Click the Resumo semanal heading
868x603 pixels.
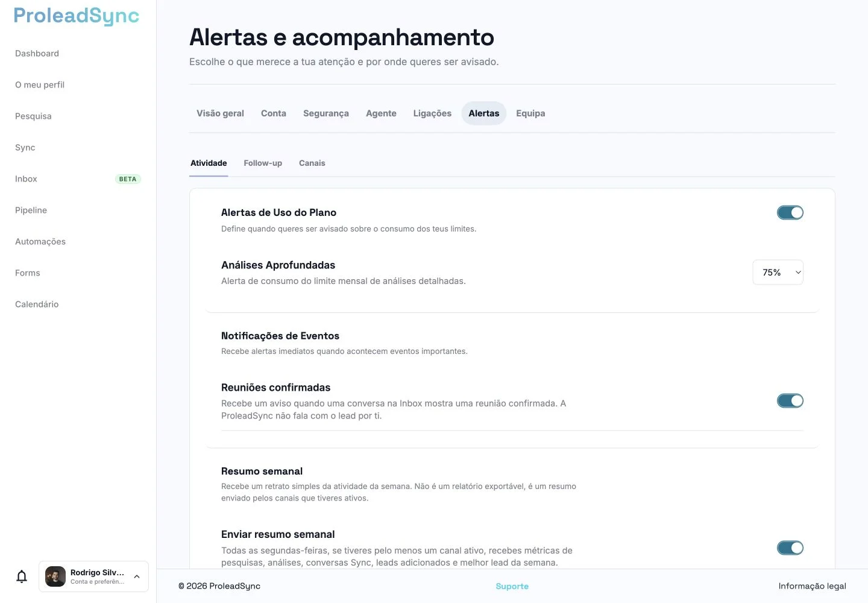(262, 471)
